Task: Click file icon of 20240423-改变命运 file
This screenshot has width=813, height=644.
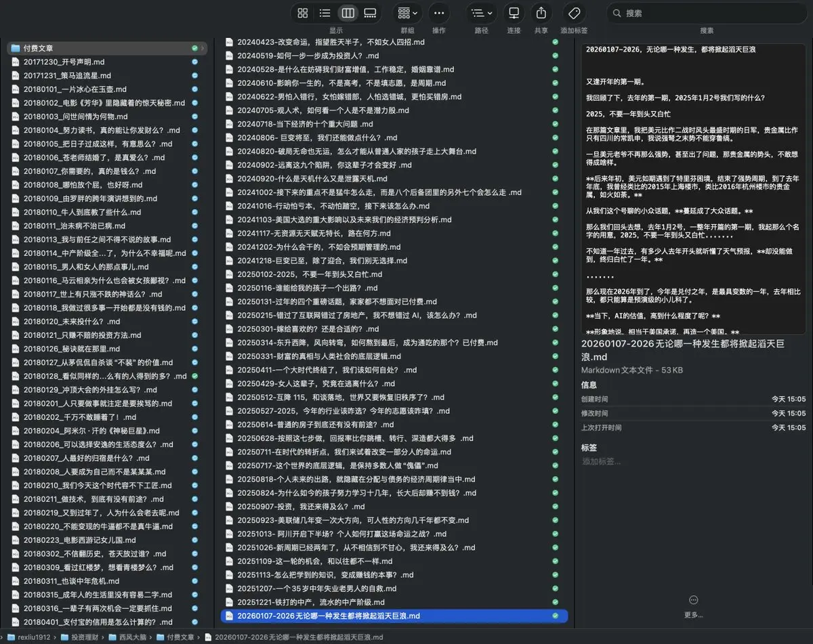Action: (x=229, y=42)
